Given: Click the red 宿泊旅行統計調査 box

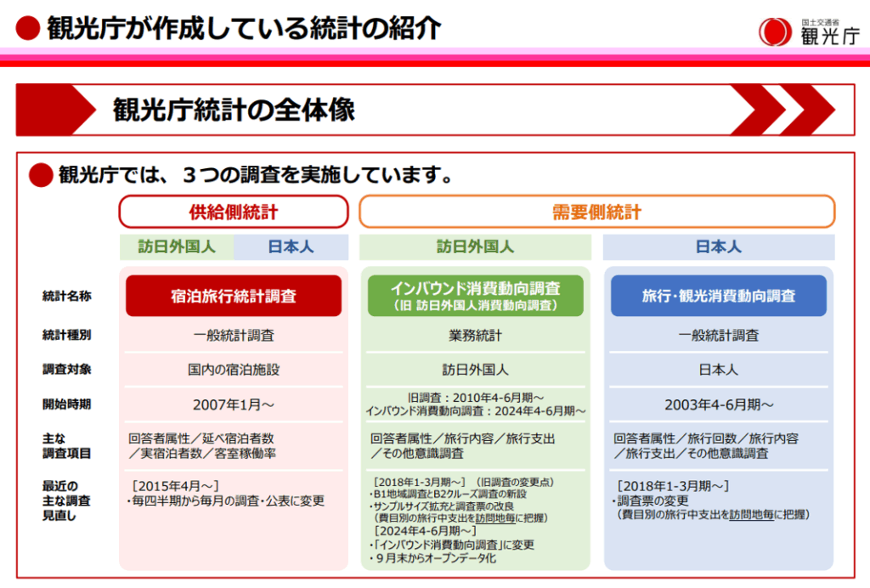Looking at the screenshot, I should [x=234, y=296].
